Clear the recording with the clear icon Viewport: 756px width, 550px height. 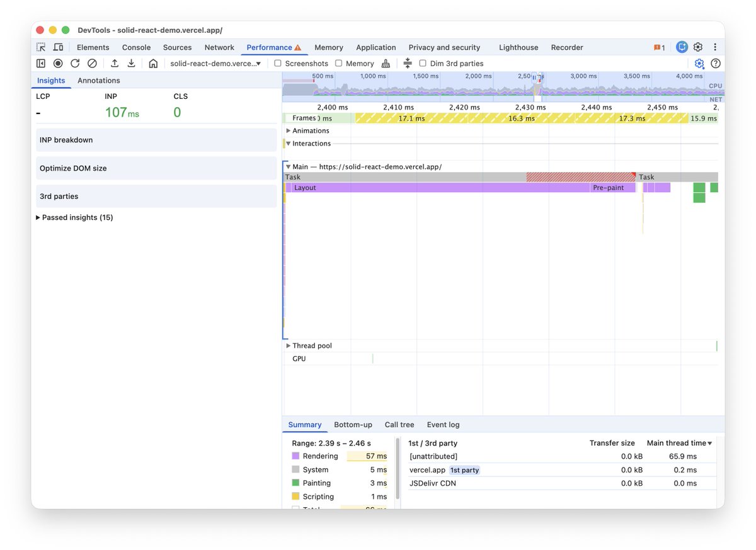92,64
